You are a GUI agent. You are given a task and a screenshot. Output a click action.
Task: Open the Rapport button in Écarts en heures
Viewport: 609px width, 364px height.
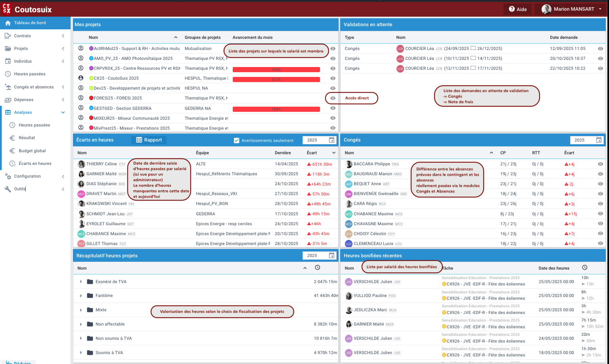coord(149,140)
